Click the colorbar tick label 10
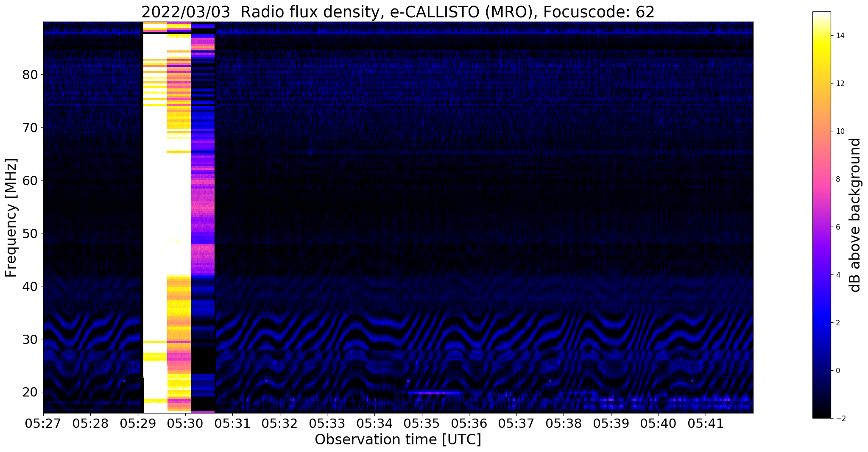This screenshot has width=868, height=452. tap(840, 131)
